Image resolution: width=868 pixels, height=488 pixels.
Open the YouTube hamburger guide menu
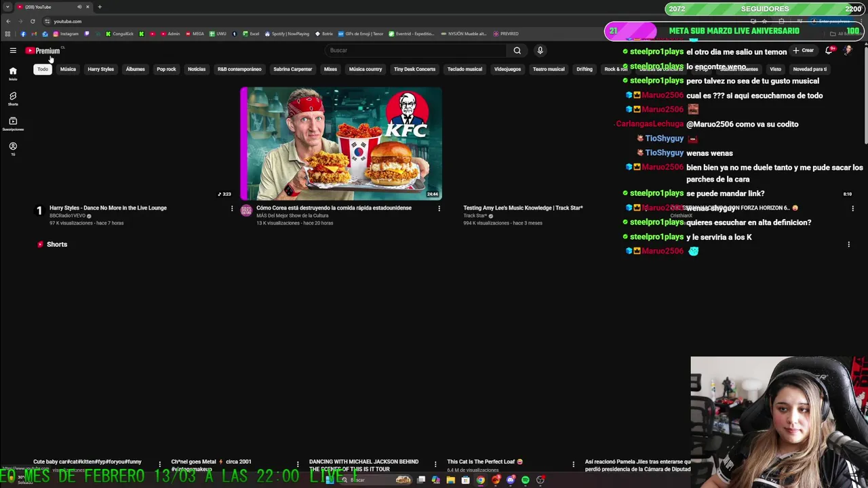coord(13,50)
